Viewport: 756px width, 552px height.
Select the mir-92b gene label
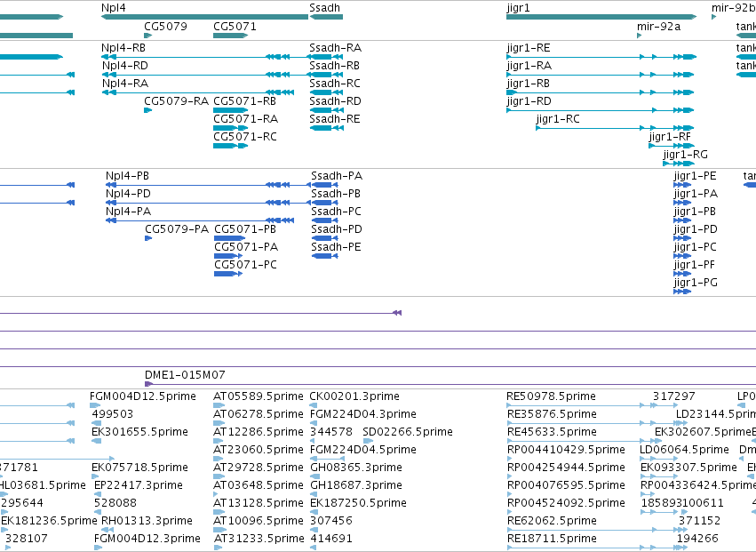click(733, 8)
